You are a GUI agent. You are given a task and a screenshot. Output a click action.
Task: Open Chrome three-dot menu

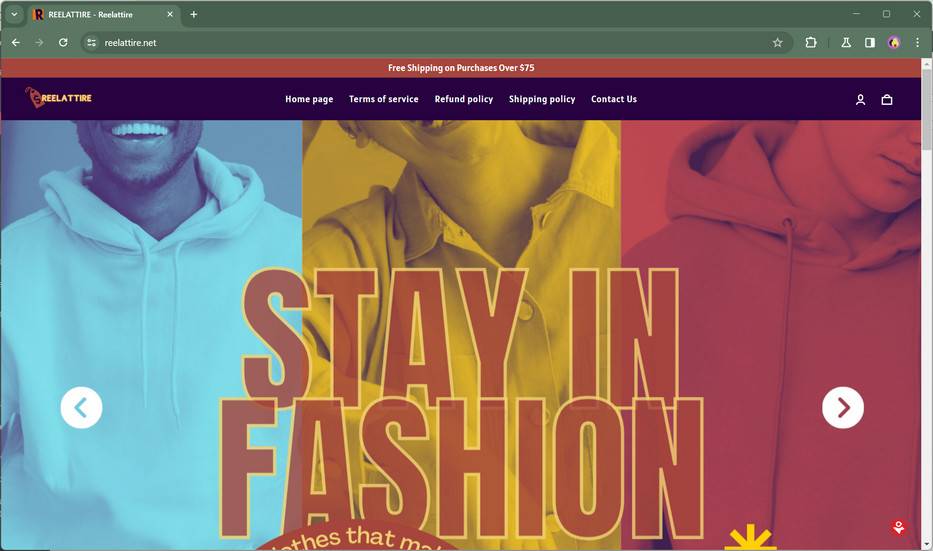tap(917, 42)
